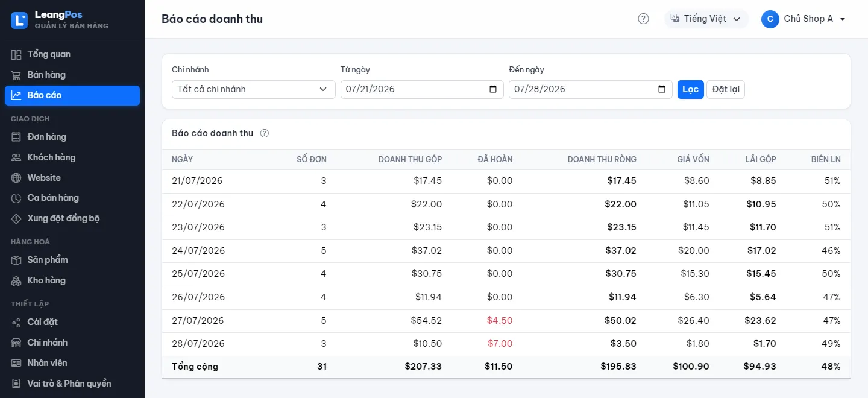This screenshot has width=868, height=398.
Task: Open Sản phẩm in the sidebar
Action: pyautogui.click(x=72, y=260)
